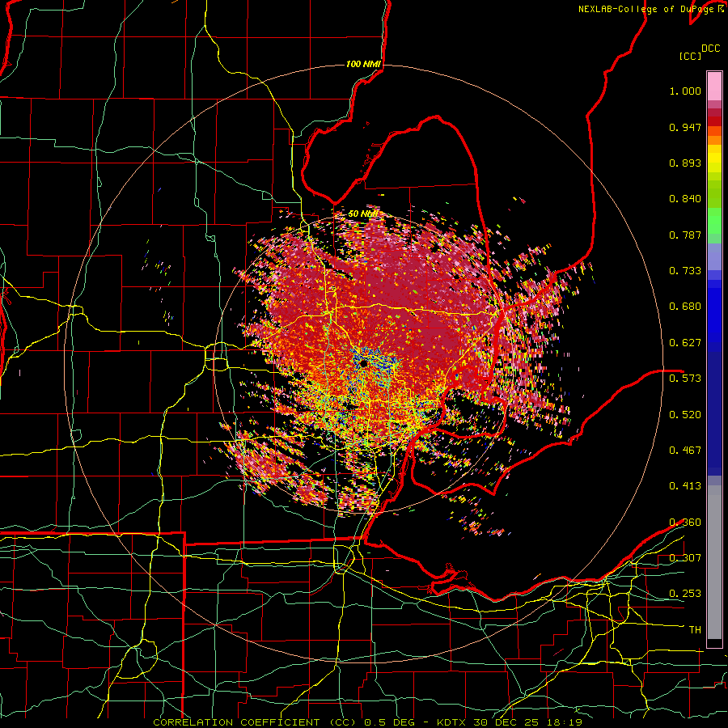Viewport: 728px width, 728px height.
Task: Click the [CC] units label
Action: pos(691,56)
